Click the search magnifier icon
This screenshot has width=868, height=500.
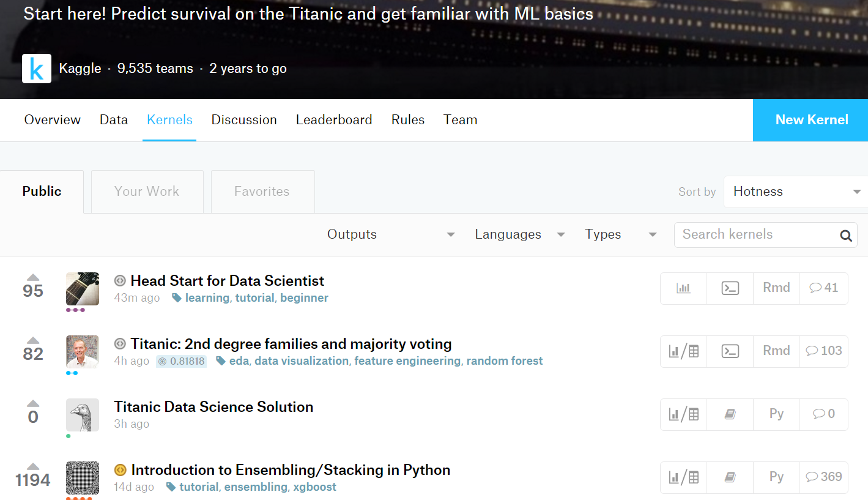point(846,236)
